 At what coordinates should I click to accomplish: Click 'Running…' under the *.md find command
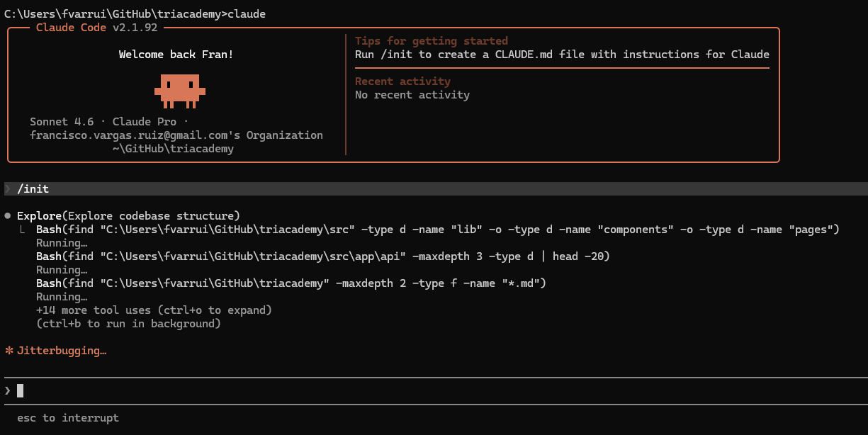(x=62, y=297)
